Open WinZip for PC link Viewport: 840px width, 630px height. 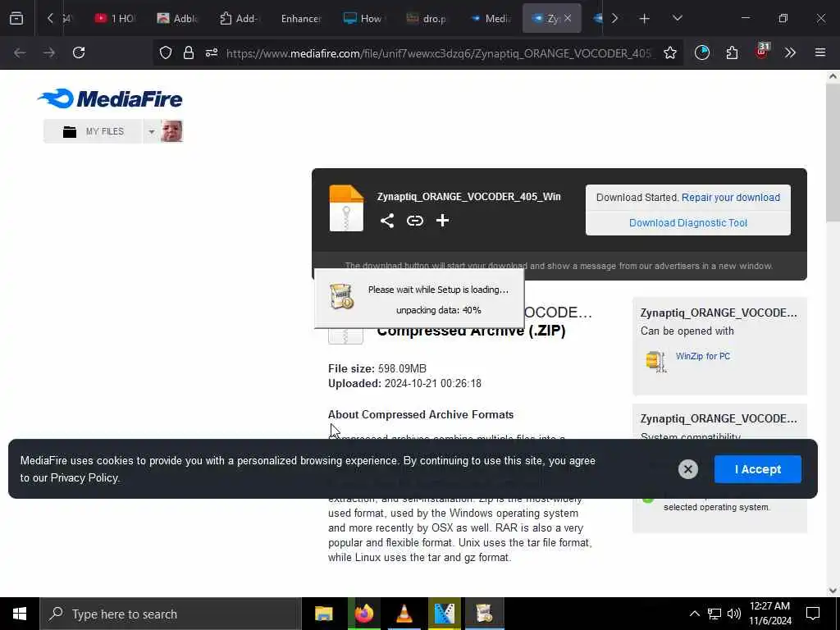click(702, 356)
